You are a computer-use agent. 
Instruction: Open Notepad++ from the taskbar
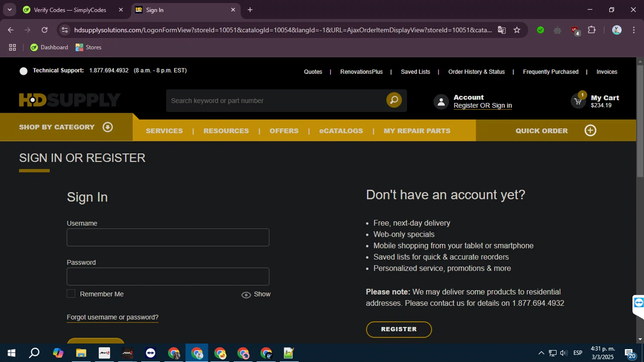(x=289, y=353)
